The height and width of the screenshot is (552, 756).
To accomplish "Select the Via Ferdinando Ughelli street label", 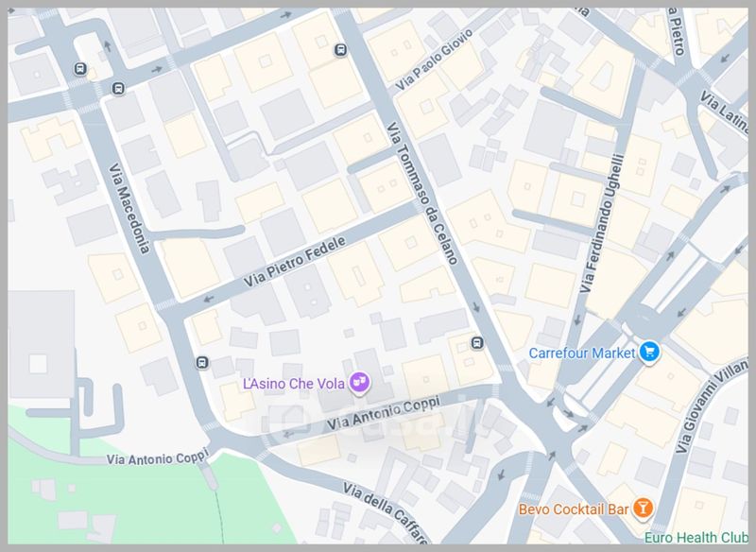I will coord(602,223).
